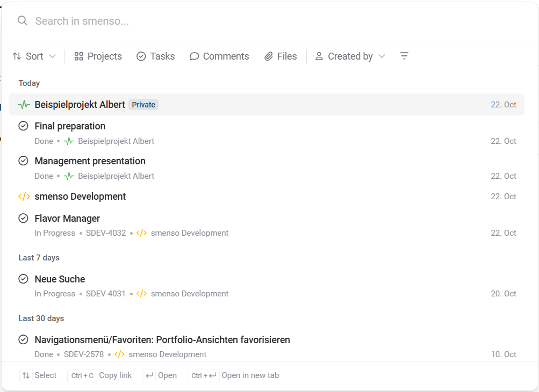This screenshot has width=539, height=392.
Task: Open the Navigationsmenü/Favoriten task result
Action: tap(162, 340)
